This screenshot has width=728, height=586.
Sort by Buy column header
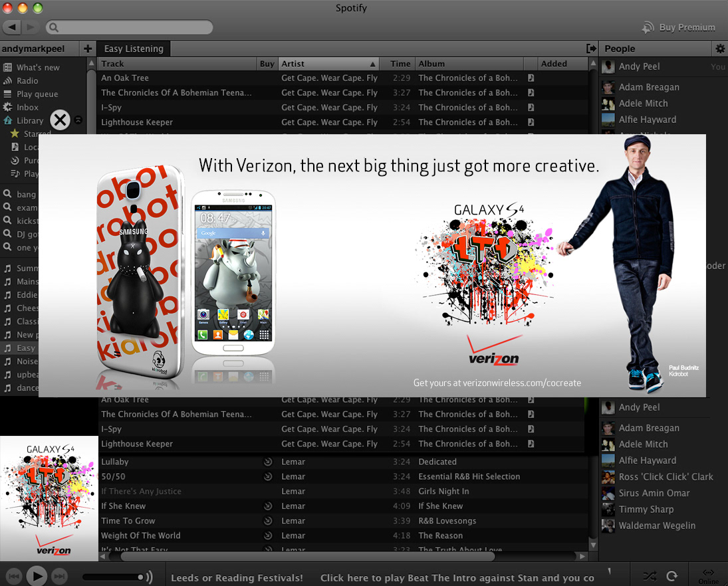(267, 64)
